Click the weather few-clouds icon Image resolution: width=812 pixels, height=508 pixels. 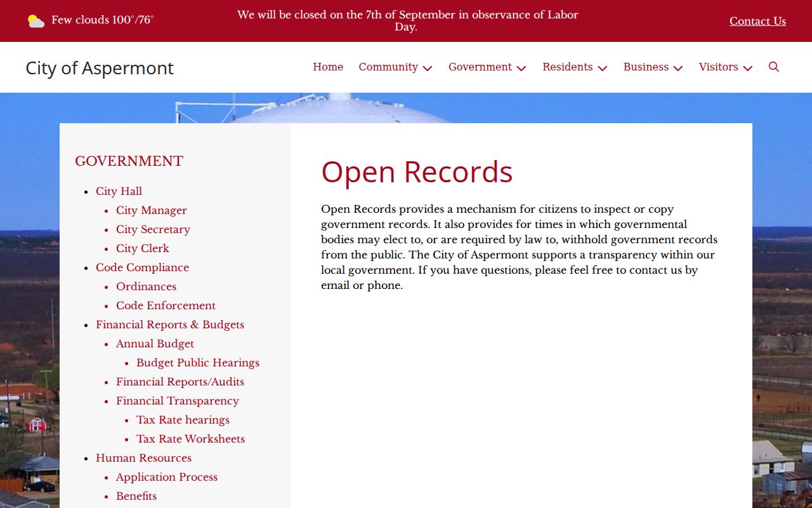point(36,21)
